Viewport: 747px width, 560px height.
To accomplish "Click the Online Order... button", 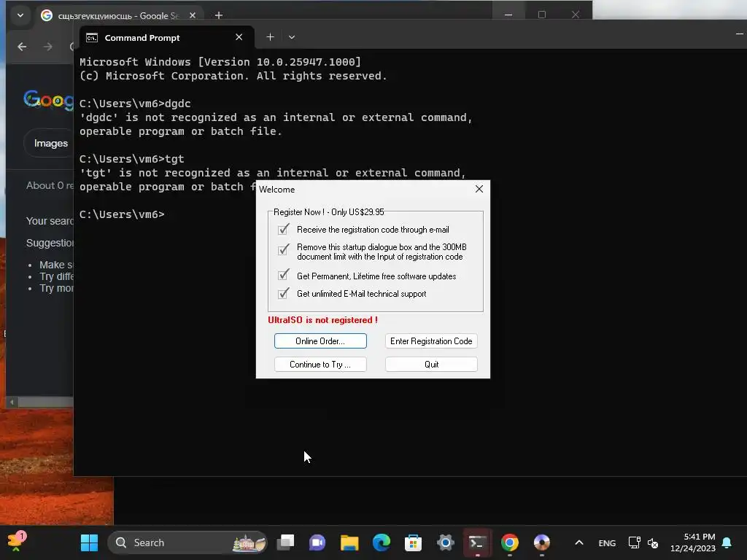I will (x=320, y=341).
